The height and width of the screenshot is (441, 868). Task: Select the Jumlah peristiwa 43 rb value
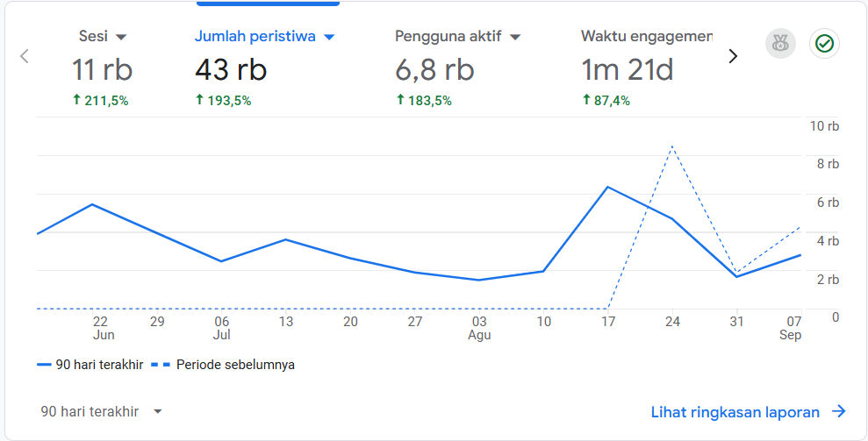coord(231,70)
